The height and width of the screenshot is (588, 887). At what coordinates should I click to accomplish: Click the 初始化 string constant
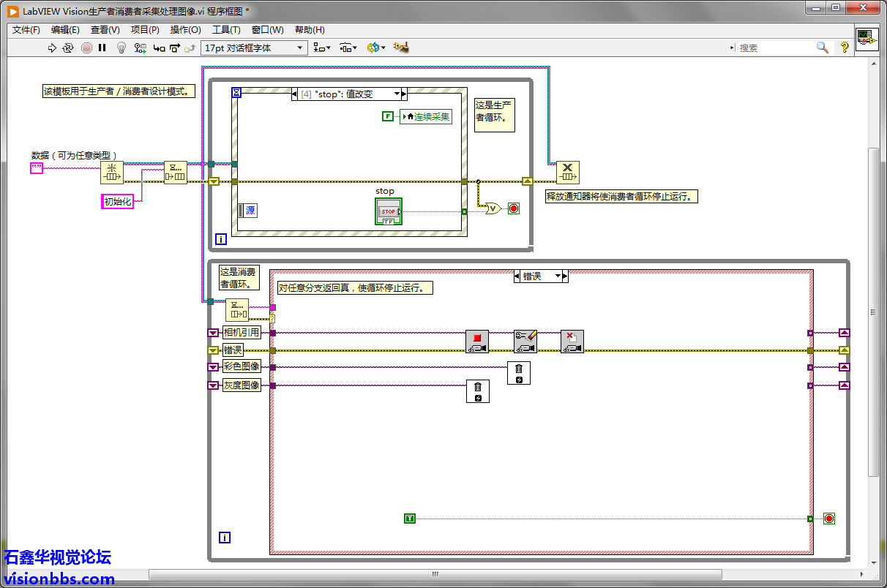(118, 202)
